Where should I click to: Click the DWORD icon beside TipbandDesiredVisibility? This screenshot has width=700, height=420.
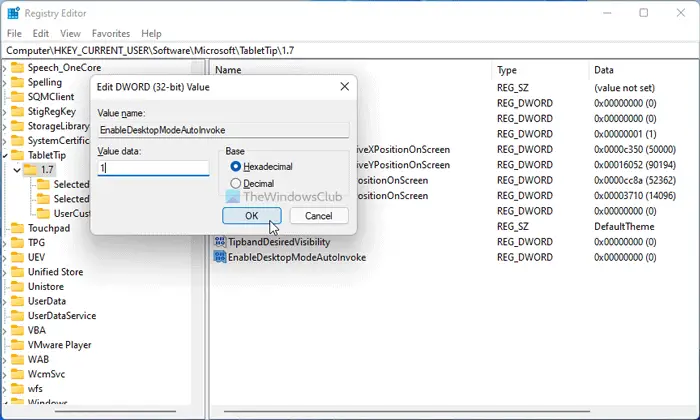tap(220, 242)
